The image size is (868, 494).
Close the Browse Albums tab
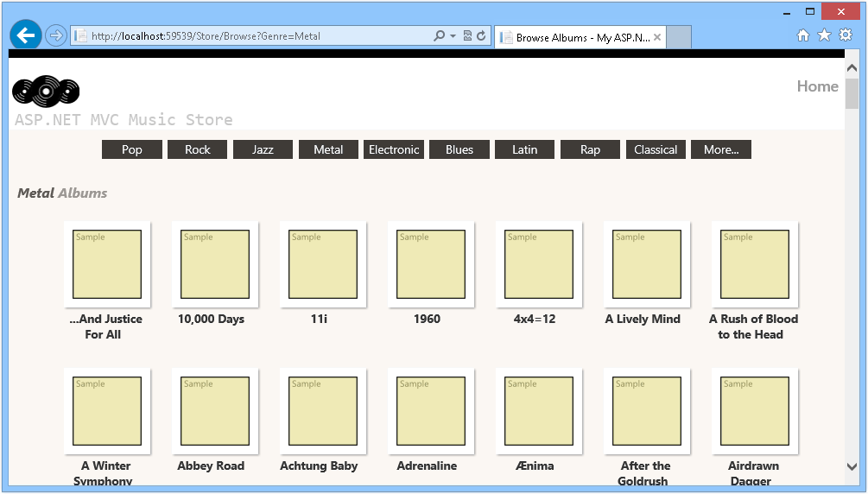coord(657,37)
